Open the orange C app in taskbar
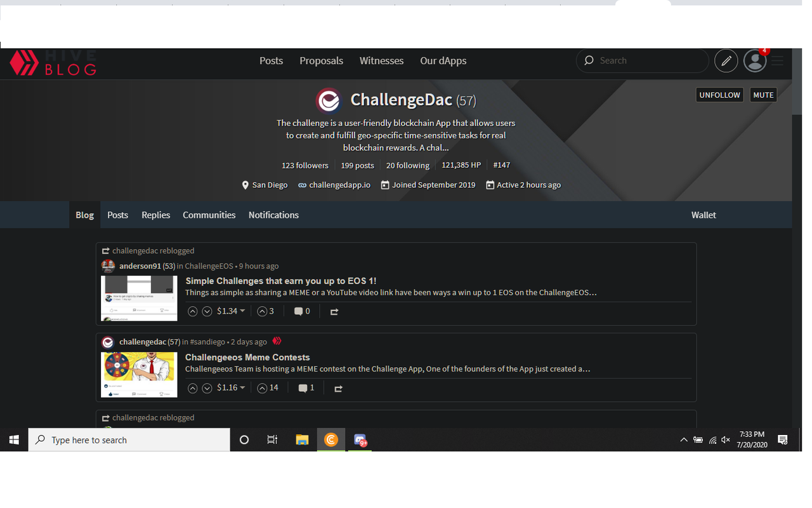812x508 pixels. click(x=331, y=439)
